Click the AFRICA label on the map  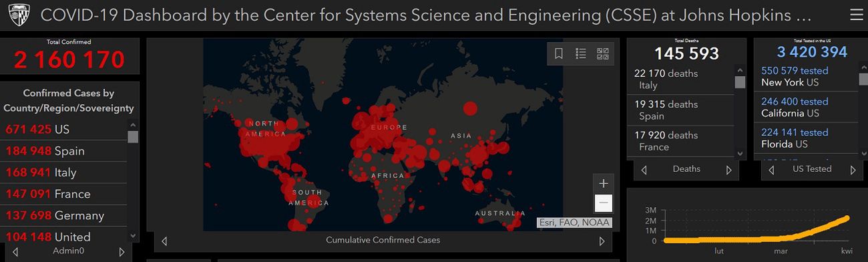point(388,176)
